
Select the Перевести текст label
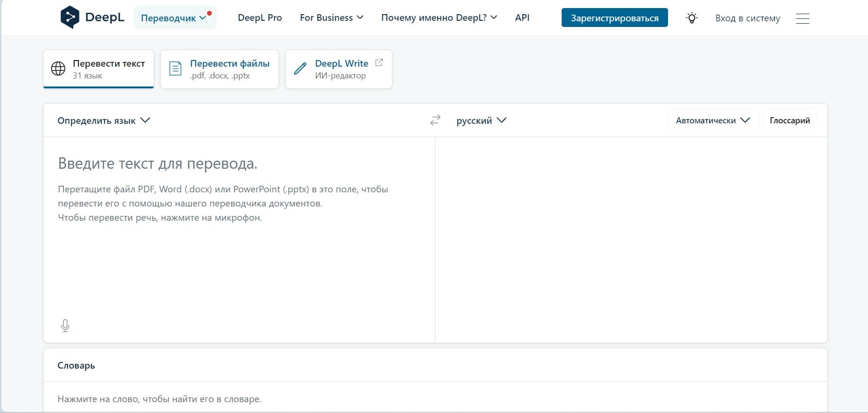[x=109, y=63]
